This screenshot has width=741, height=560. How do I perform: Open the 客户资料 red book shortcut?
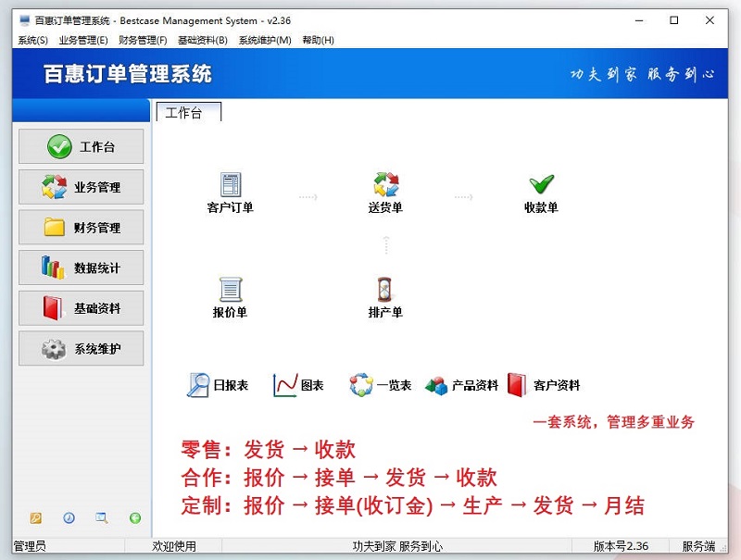544,385
